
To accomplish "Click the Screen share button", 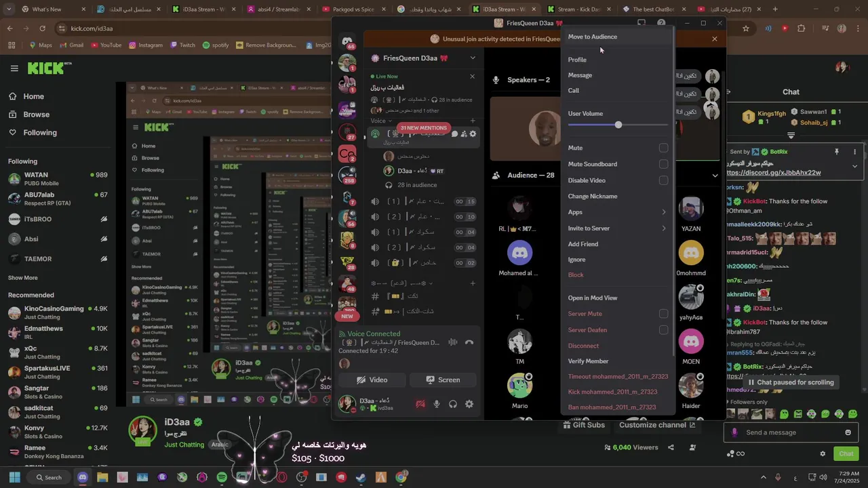I will tap(443, 380).
